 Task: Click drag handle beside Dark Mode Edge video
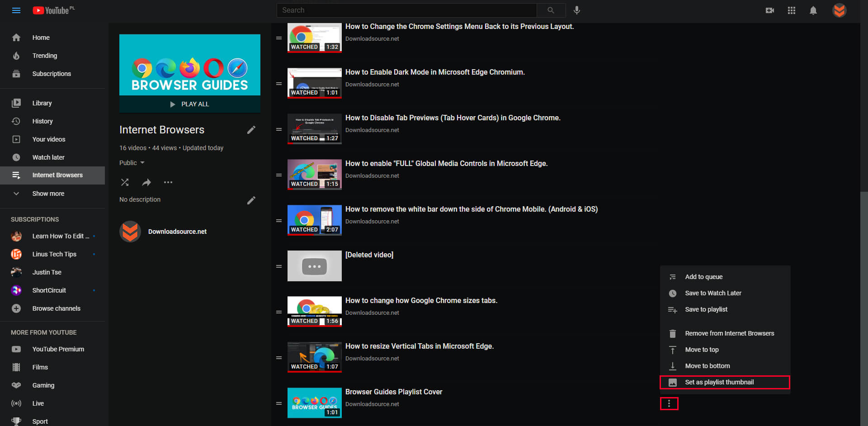point(279,84)
